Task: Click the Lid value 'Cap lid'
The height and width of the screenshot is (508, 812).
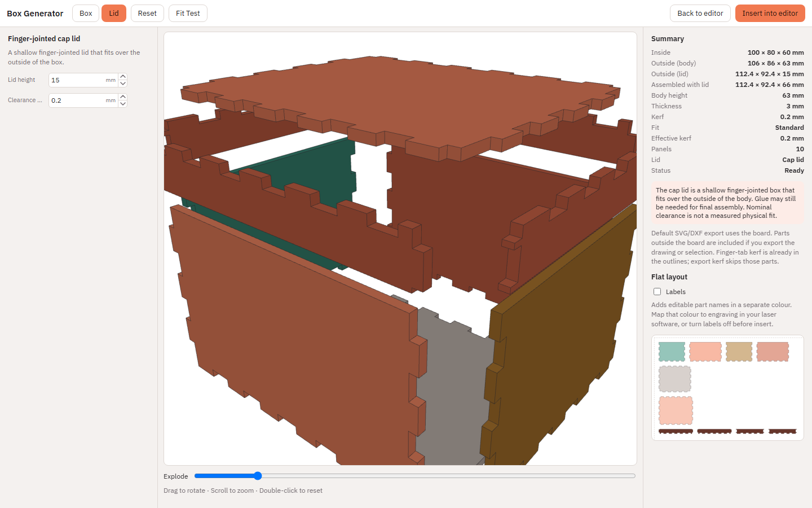Action: click(x=793, y=160)
